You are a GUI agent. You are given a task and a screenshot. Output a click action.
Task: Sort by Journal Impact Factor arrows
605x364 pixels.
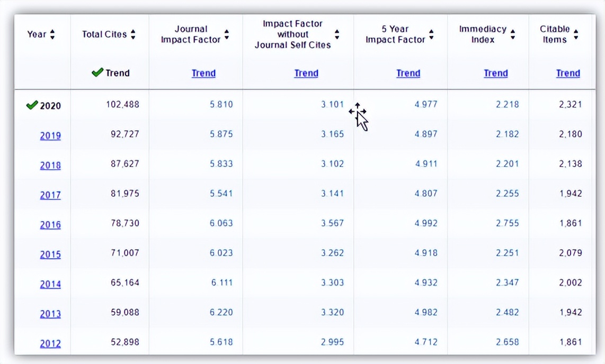pyautogui.click(x=227, y=34)
